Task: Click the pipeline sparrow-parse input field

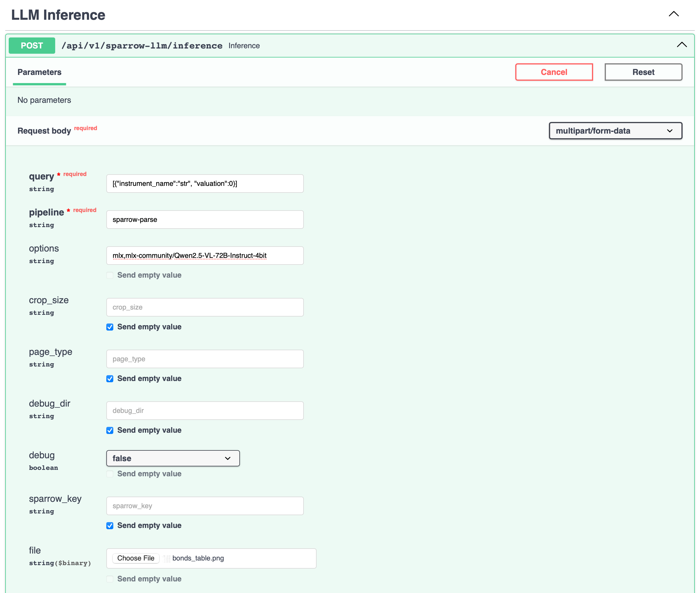Action: [205, 220]
